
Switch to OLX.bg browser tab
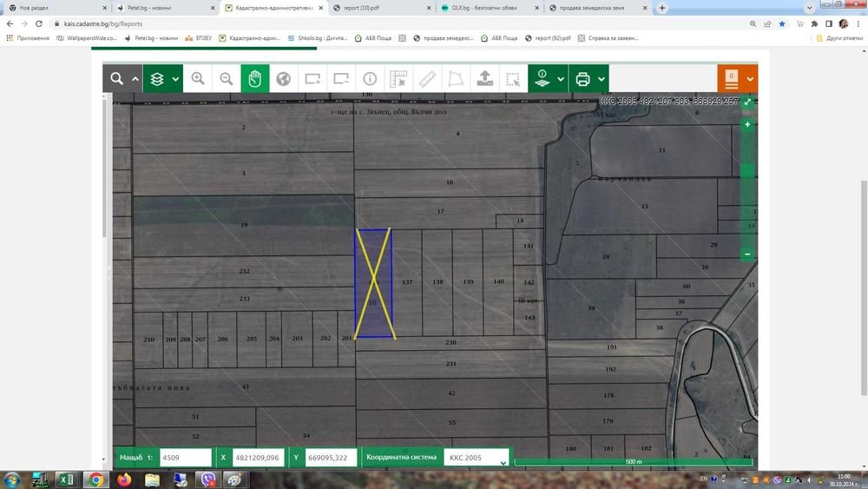click(x=488, y=8)
